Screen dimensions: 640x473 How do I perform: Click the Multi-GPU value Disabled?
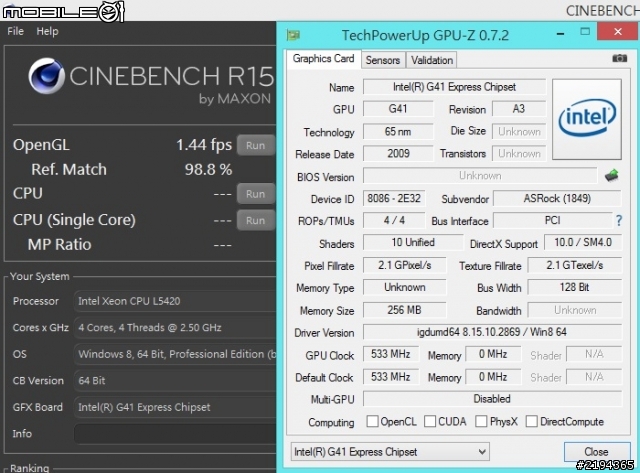coord(492,399)
